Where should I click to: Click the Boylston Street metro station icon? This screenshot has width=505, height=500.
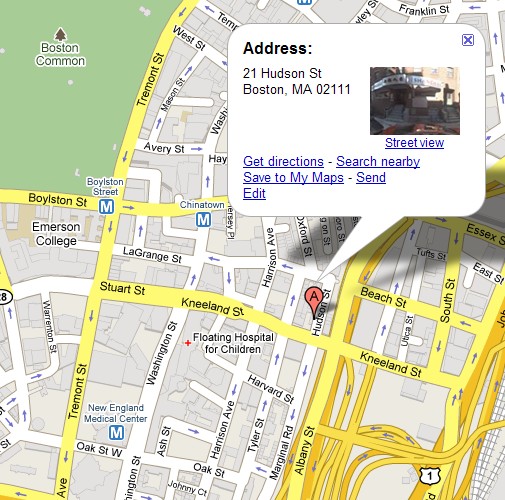coord(106,207)
